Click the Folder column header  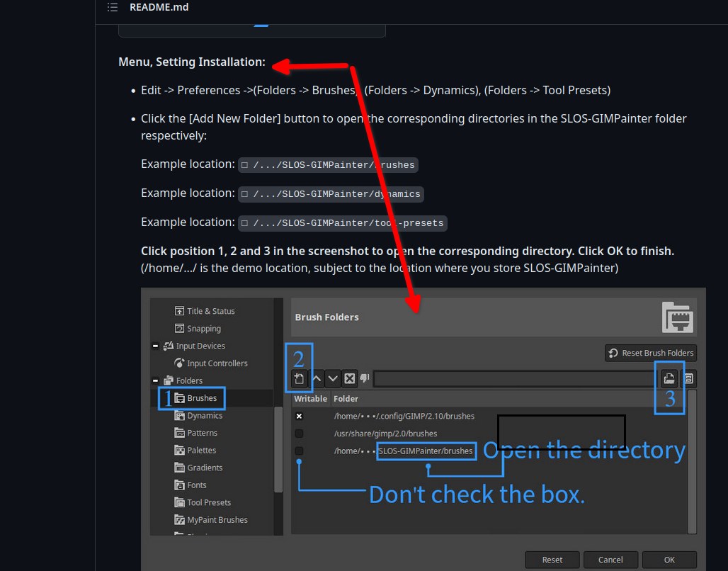pos(346,399)
